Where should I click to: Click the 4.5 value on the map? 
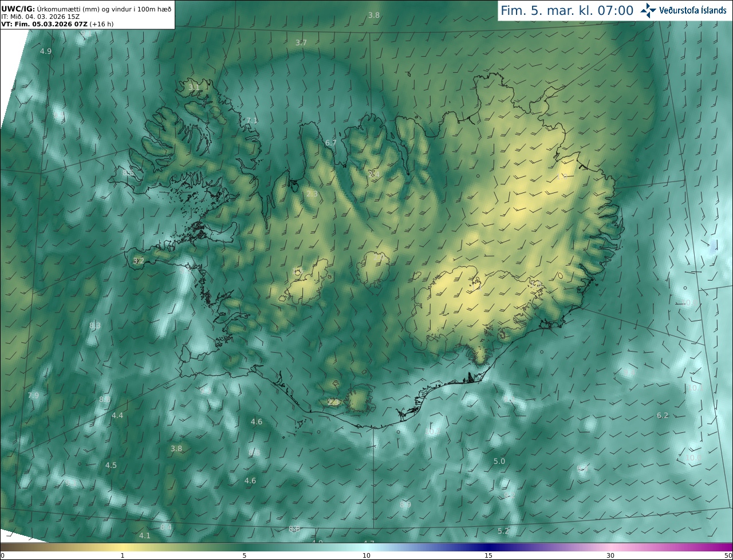(111, 465)
